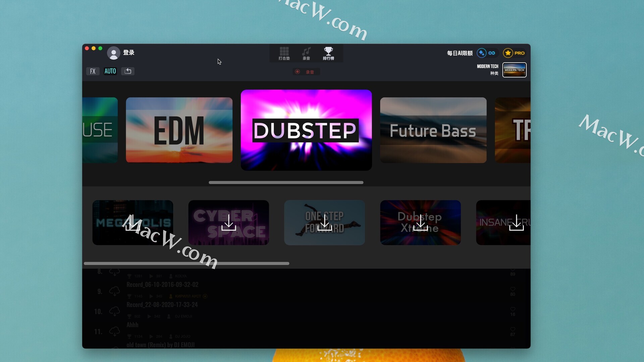Open the track titled Ahhh

point(132,325)
